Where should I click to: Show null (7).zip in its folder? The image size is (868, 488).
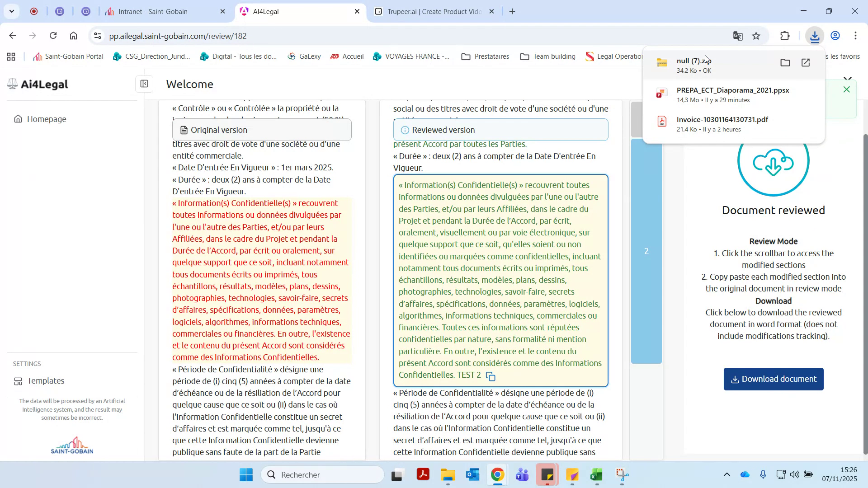pos(785,63)
